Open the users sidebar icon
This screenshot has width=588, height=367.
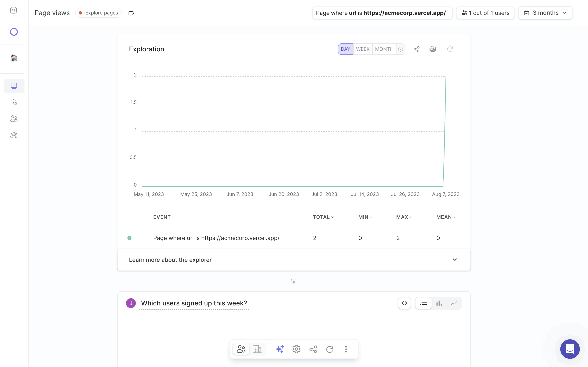[x=14, y=119]
